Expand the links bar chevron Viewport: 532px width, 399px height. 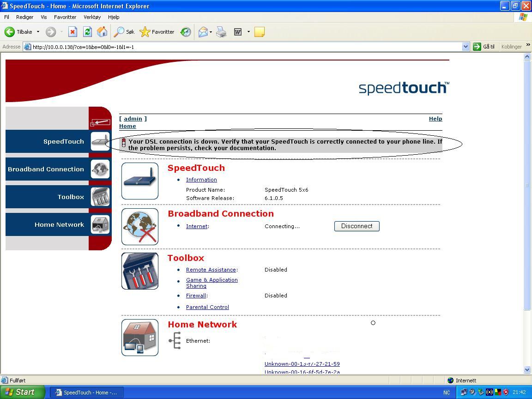pyautogui.click(x=528, y=45)
